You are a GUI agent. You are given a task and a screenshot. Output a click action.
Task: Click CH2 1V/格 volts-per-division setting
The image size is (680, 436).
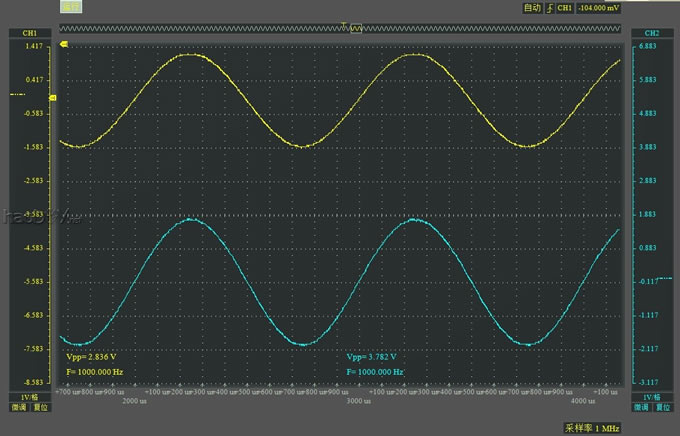[x=652, y=397]
